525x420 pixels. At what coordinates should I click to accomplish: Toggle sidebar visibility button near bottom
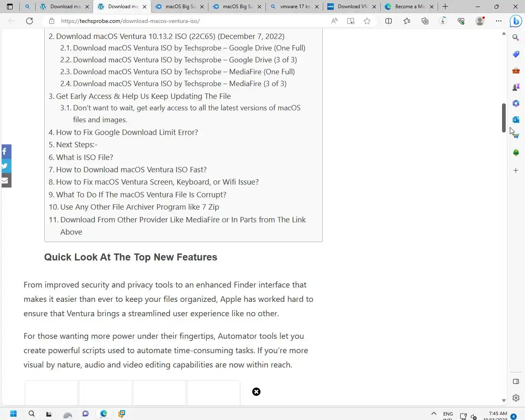coord(516,381)
